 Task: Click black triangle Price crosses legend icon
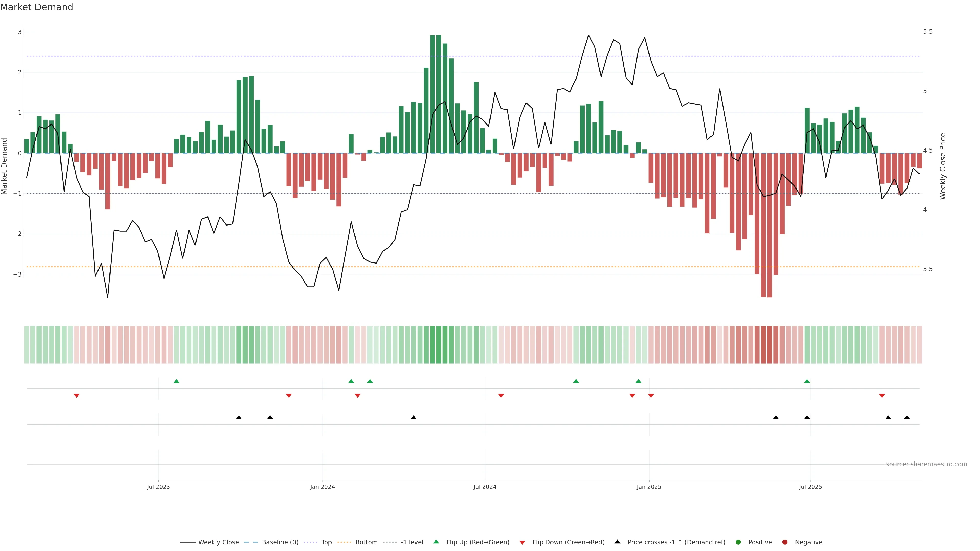pos(617,542)
